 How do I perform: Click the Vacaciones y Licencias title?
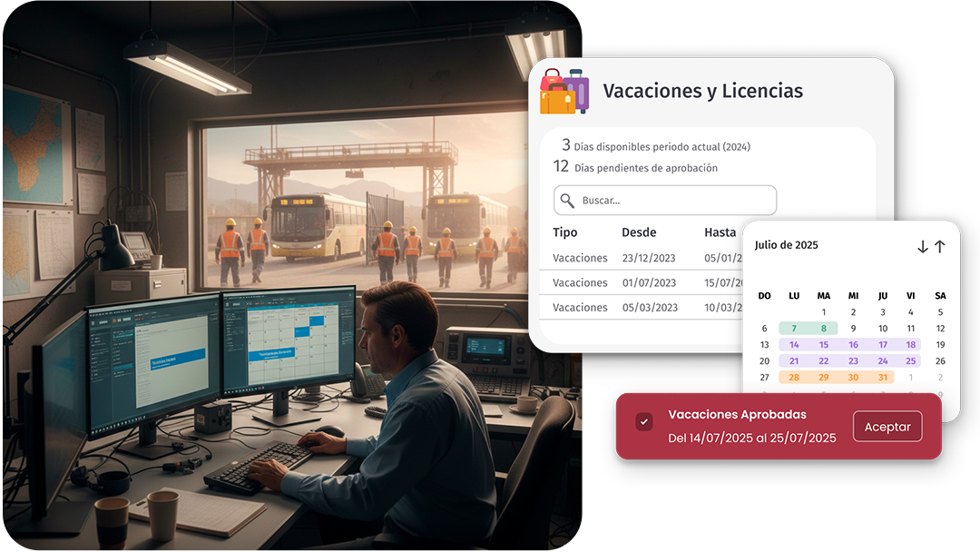702,91
